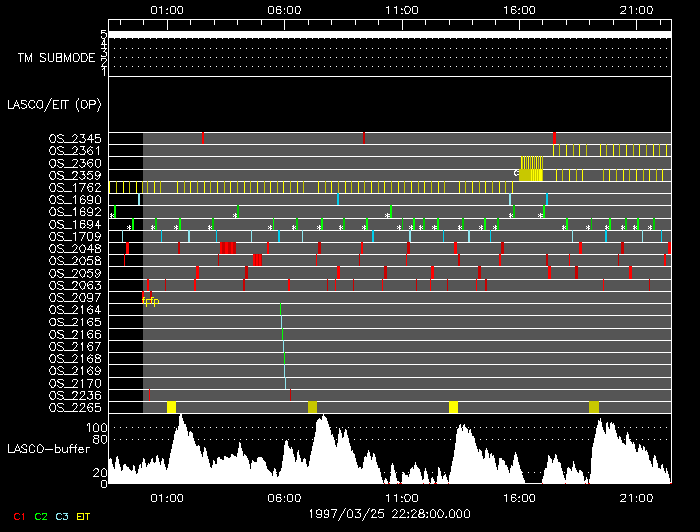Click last yellow block in OS_2265 row
Viewport: 700px width, 532px height.
tap(594, 407)
